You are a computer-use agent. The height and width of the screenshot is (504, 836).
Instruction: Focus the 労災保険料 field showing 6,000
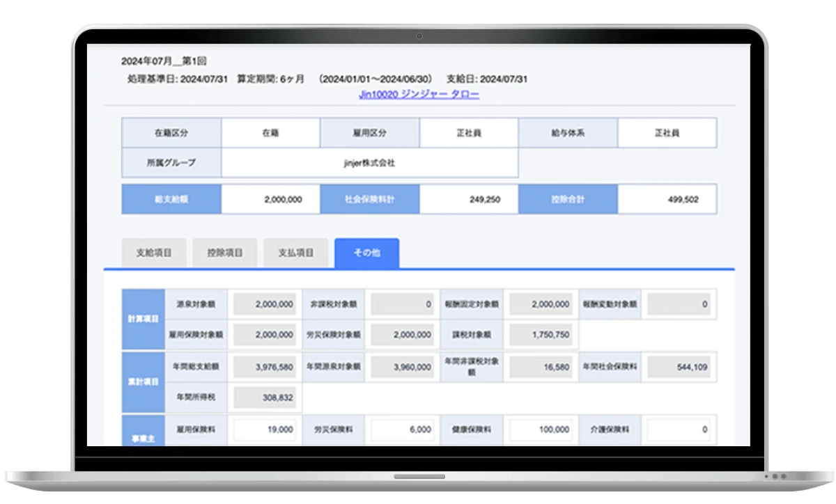[402, 430]
